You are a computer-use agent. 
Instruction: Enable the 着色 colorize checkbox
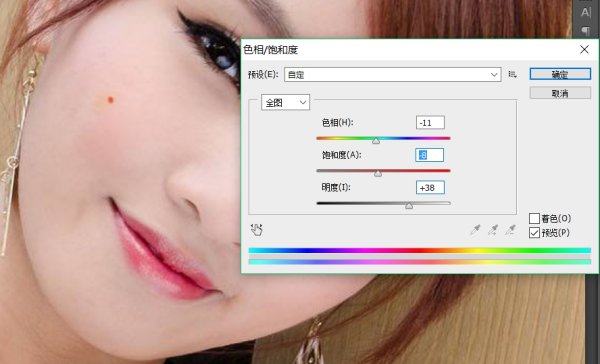click(x=534, y=219)
